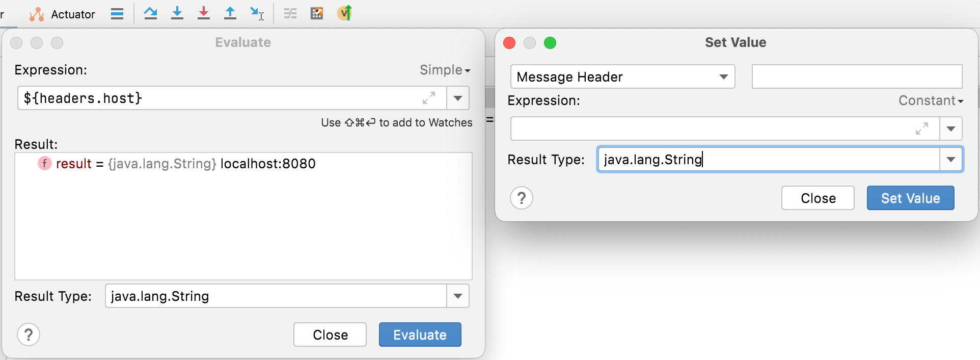The width and height of the screenshot is (980, 360).
Task: Click the Evaluate Expression calculator icon
Action: click(x=317, y=13)
